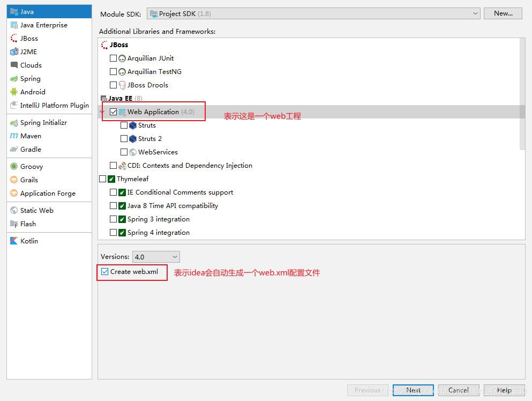532x401 pixels.
Task: Click the Arquillian JUnit framework icon
Action: [122, 58]
